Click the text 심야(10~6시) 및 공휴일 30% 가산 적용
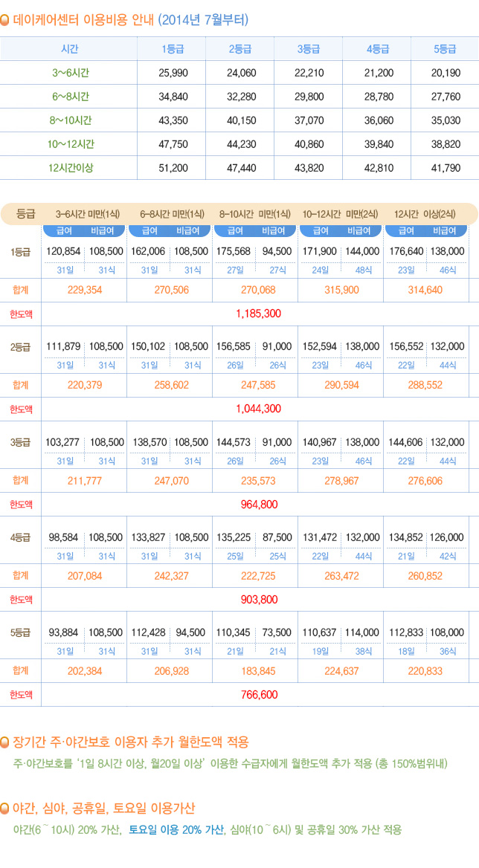Screen dimensions: 479x868 click(x=315, y=830)
